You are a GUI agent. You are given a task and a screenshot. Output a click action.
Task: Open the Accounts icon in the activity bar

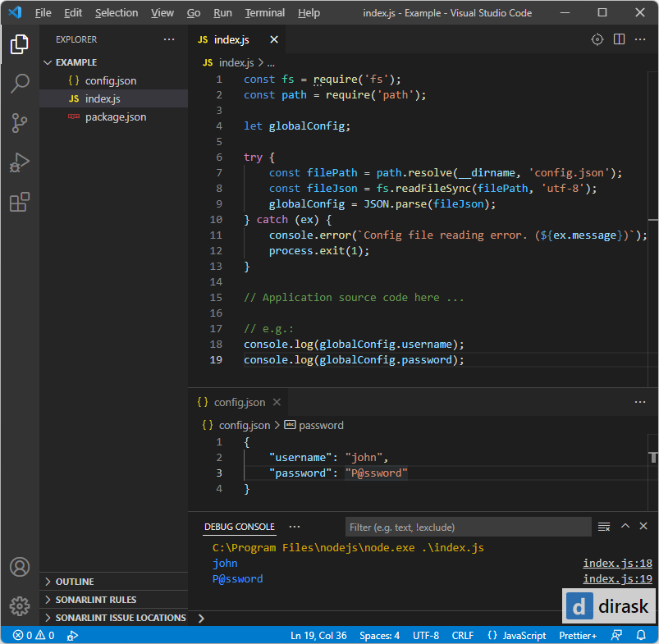click(20, 566)
